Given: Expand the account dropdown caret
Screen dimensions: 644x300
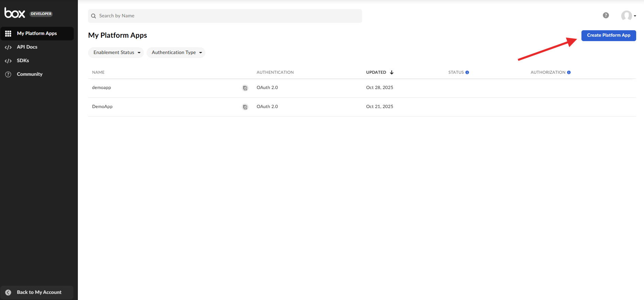Looking at the screenshot, I should (635, 16).
